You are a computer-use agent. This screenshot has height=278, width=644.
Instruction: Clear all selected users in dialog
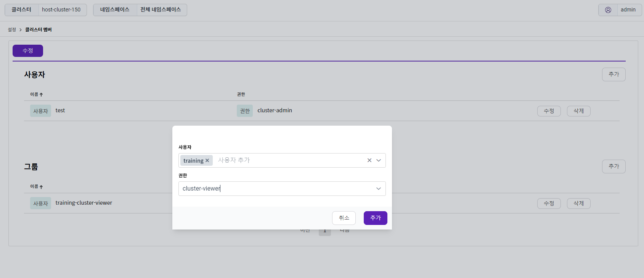pyautogui.click(x=369, y=160)
